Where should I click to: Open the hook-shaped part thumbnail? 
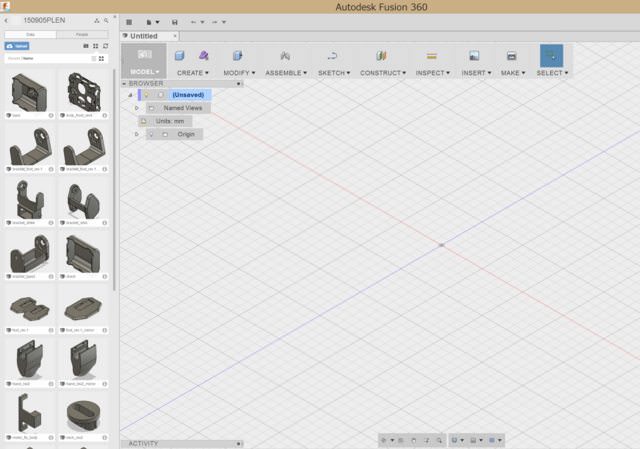pos(29,413)
